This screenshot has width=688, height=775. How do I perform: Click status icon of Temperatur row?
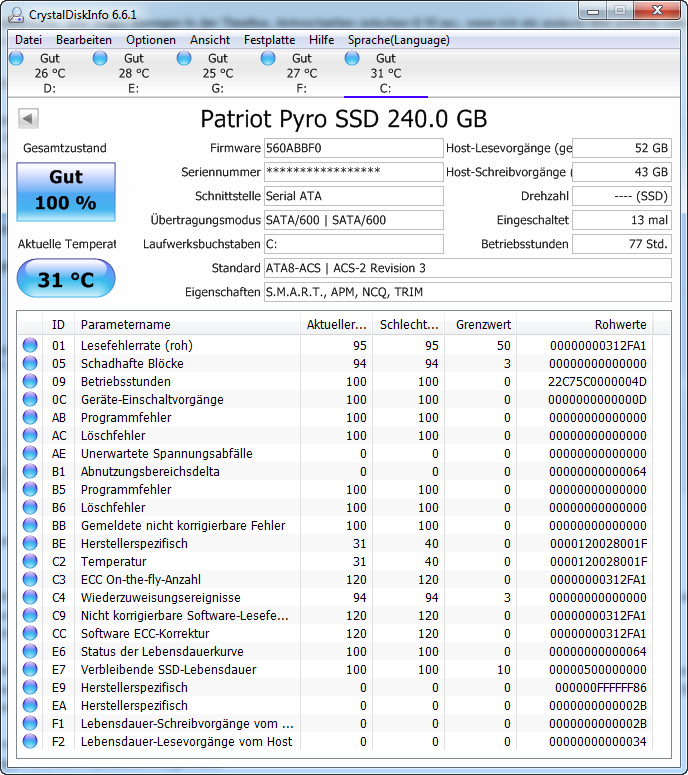(30, 562)
